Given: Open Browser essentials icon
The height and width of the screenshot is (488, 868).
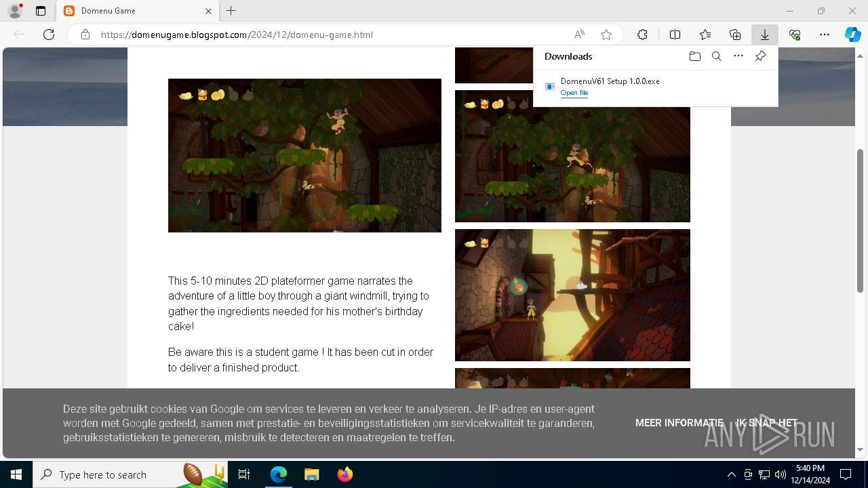Looking at the screenshot, I should click(795, 35).
